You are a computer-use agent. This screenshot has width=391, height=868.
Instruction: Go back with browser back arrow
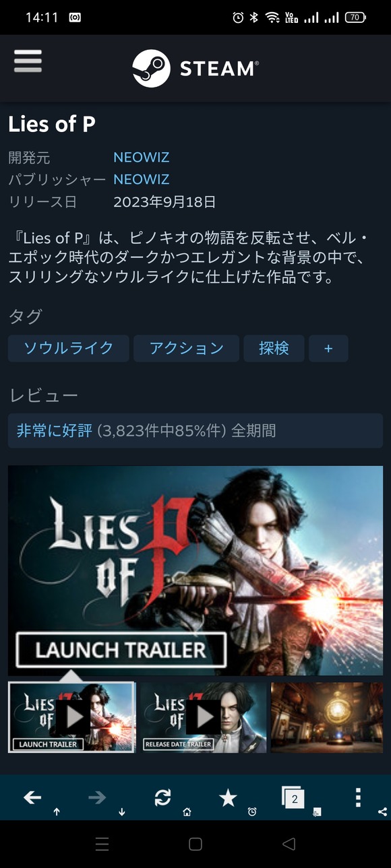[32, 798]
